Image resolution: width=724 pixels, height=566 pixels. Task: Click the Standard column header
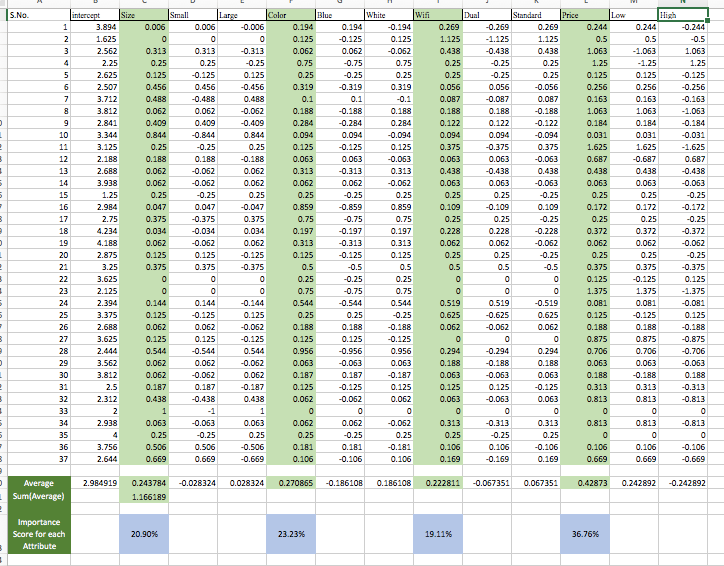pyautogui.click(x=536, y=15)
